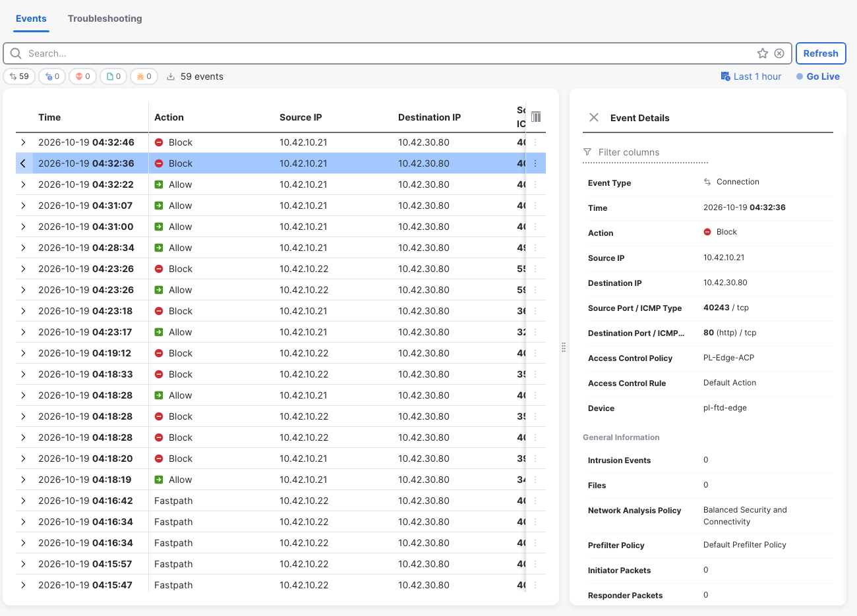Toggle the malware events filter chip
Screen dimensions: 857x616
(x=82, y=76)
